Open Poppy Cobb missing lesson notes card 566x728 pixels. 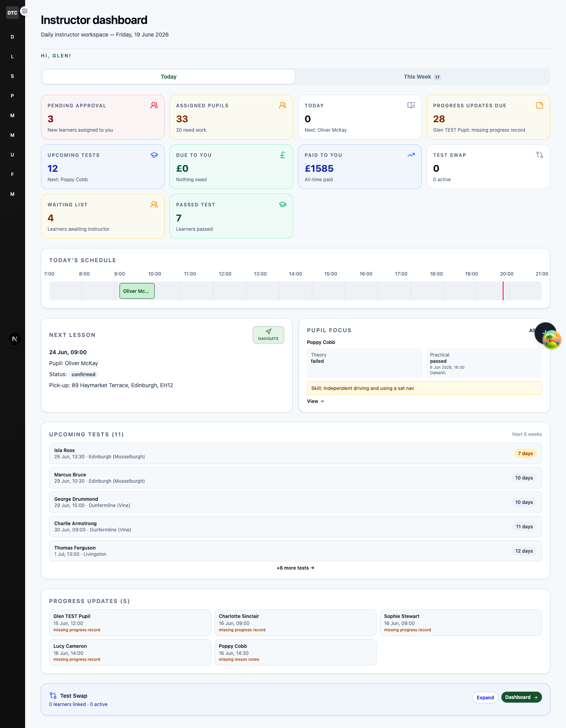point(296,653)
